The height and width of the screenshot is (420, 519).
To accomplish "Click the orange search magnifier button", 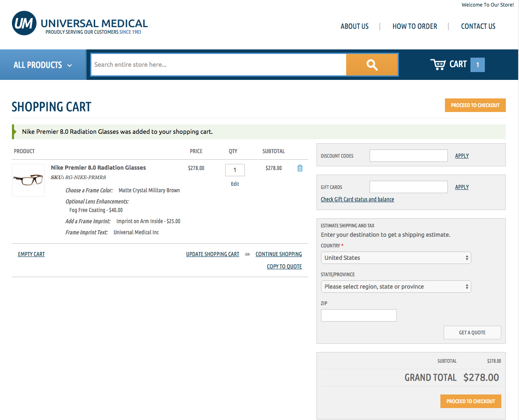I will coord(372,65).
